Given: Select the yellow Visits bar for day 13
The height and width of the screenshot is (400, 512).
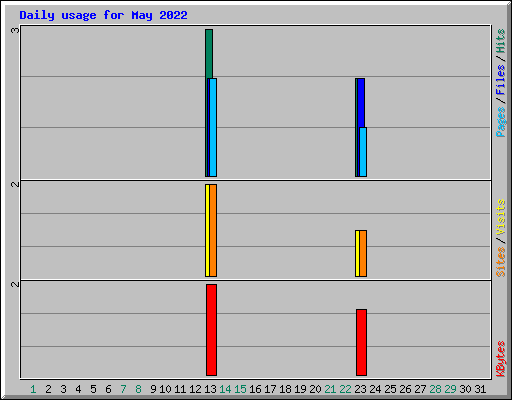Looking at the screenshot, I should point(207,230).
